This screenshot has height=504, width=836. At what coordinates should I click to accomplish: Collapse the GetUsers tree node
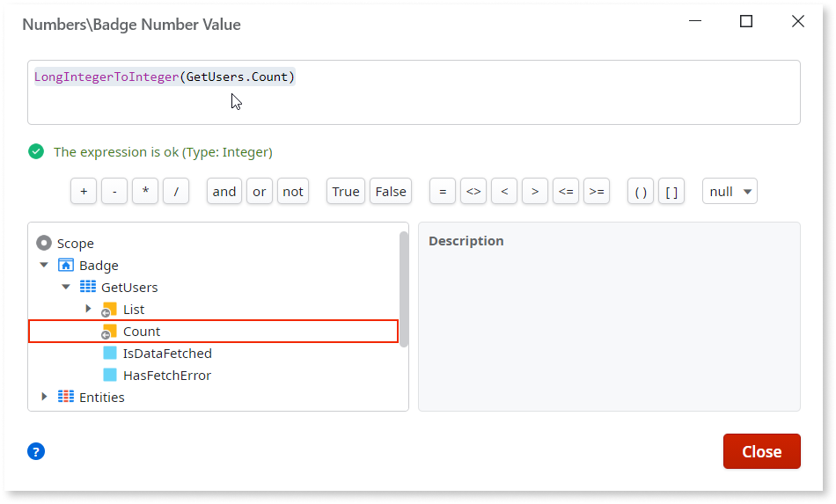[x=66, y=287]
